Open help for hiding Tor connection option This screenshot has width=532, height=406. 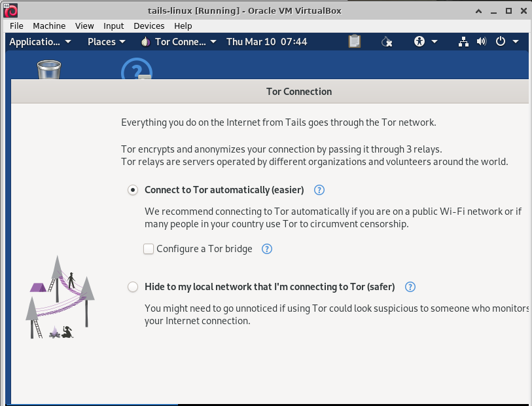click(410, 287)
